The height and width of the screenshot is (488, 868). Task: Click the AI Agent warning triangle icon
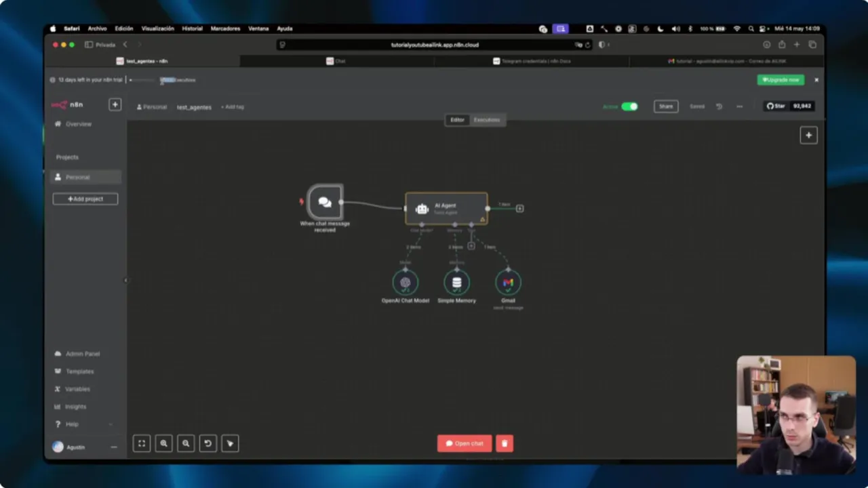click(483, 219)
